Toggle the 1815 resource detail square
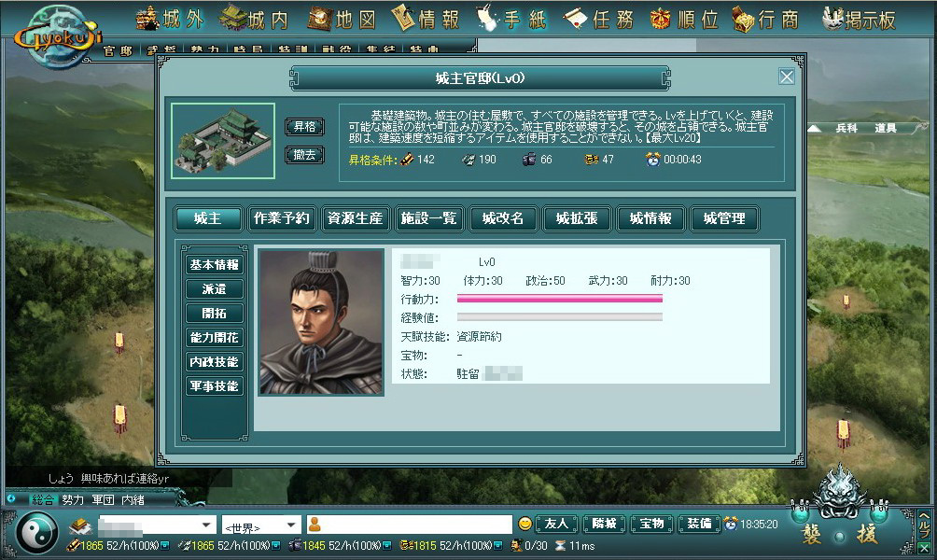Screen dimensions: 937x560 [498, 546]
